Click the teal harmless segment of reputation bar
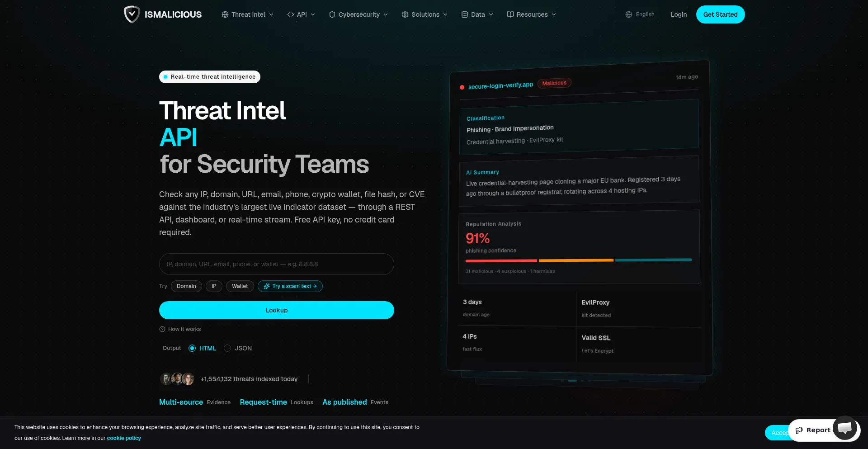 654,260
